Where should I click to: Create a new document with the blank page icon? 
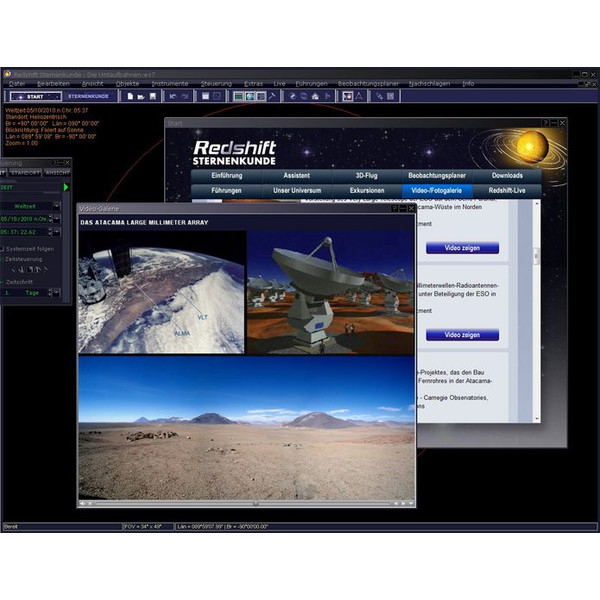(x=130, y=96)
